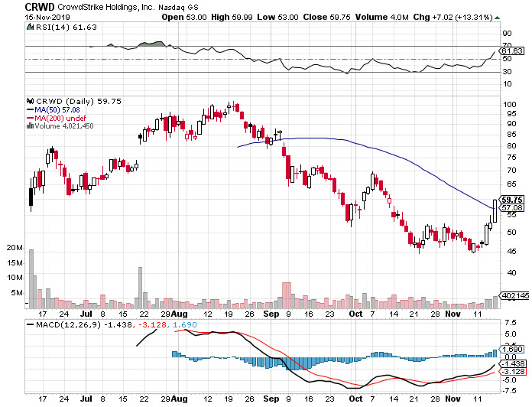Click the Aug label on MACD date axis

coord(179,399)
